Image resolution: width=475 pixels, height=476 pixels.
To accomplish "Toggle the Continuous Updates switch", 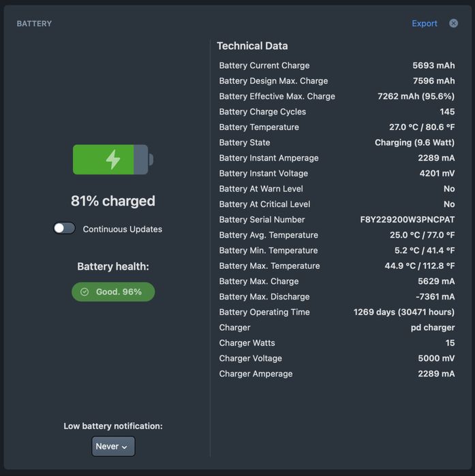I will click(x=64, y=228).
